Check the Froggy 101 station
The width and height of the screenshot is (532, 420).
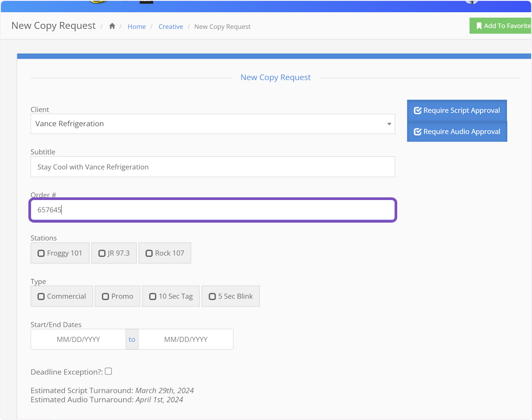60,253
